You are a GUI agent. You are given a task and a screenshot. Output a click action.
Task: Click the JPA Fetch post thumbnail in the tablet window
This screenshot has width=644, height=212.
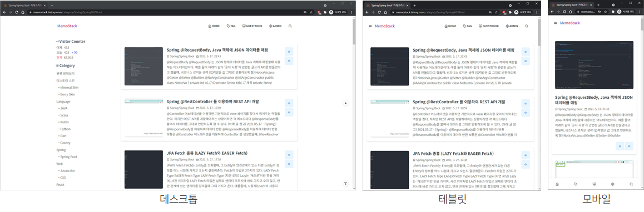click(x=390, y=169)
